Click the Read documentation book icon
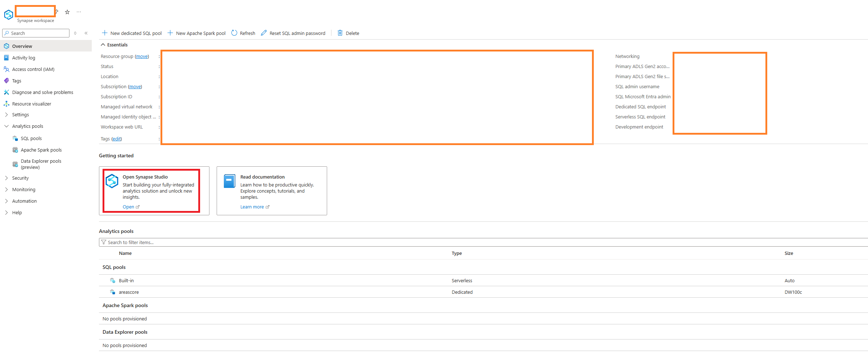868x360 pixels. tap(229, 181)
